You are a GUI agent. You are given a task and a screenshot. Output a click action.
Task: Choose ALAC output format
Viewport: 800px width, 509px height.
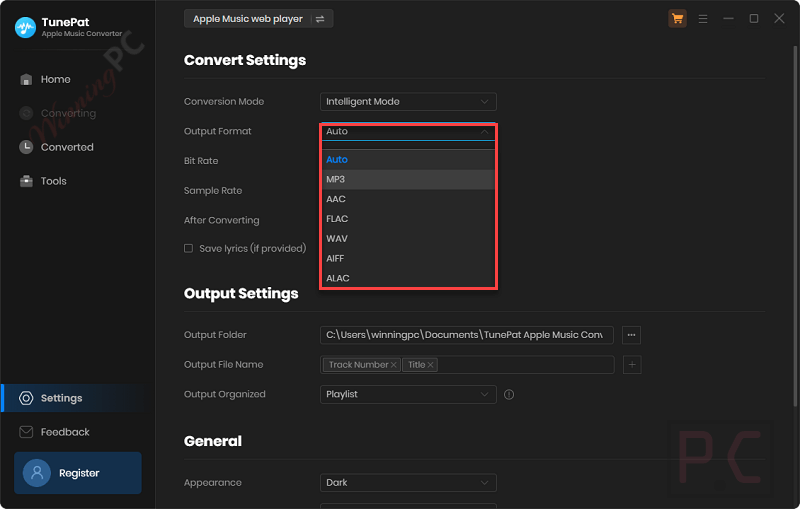pyautogui.click(x=408, y=278)
